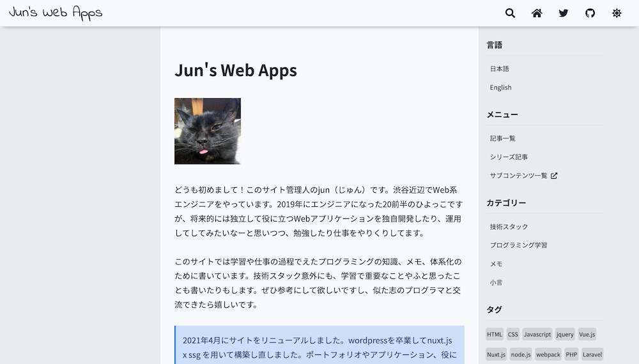The image size is (639, 364).
Task: Click external-link icon beside サブコンテンツ一覧
Action: [x=554, y=176]
